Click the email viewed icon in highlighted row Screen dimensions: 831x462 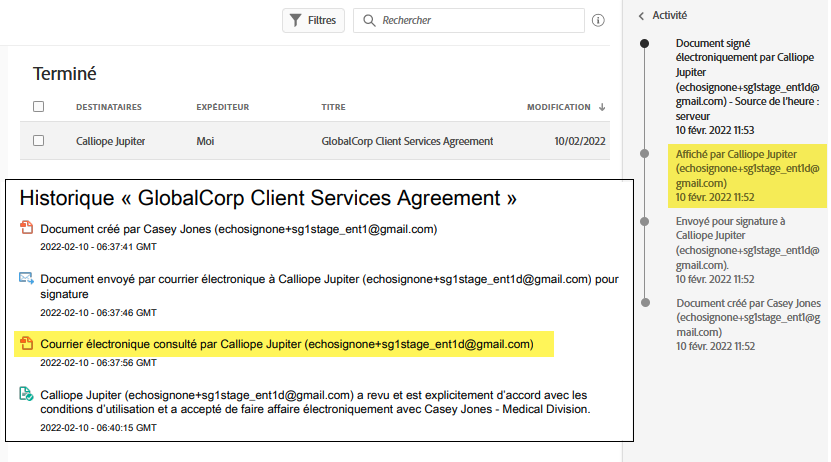pos(26,343)
